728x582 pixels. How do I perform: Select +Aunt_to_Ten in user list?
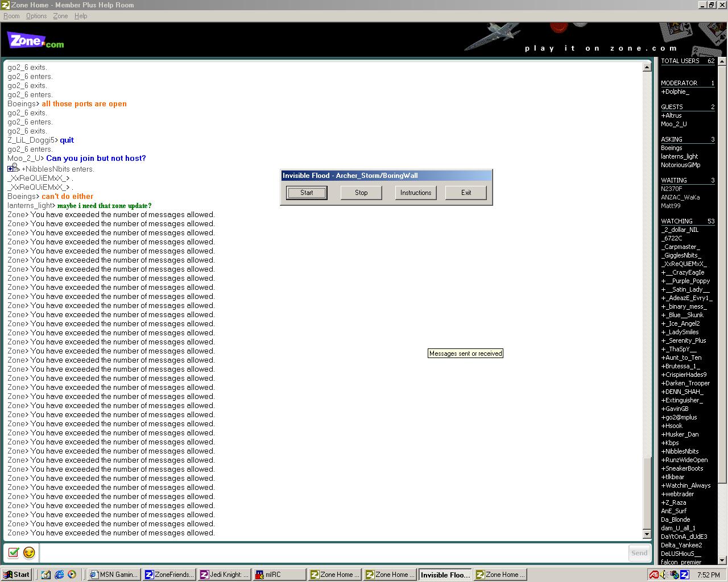click(x=681, y=357)
